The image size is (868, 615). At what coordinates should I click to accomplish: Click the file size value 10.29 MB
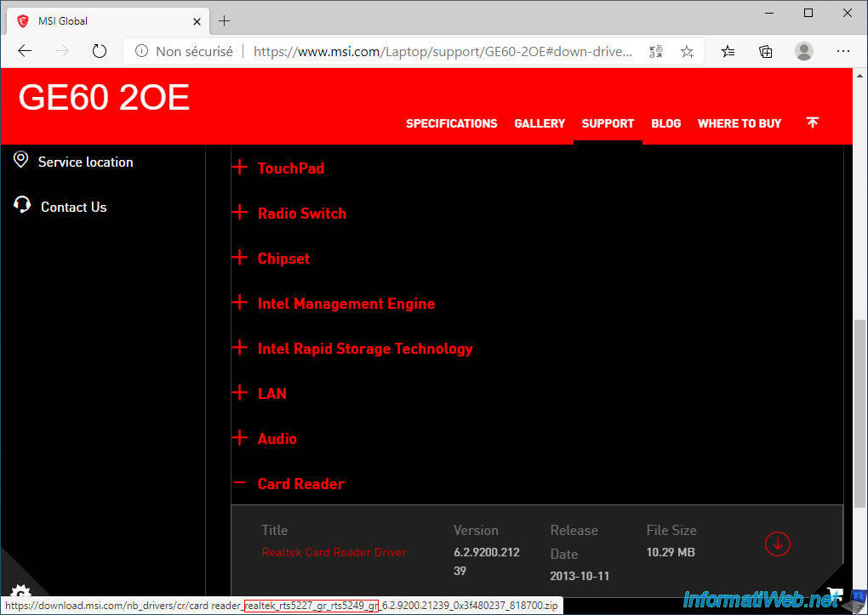[671, 552]
